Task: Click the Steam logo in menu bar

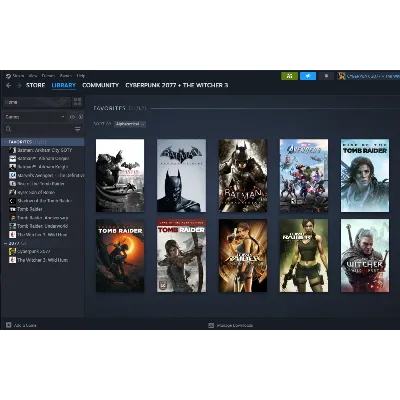Action: tap(8, 76)
